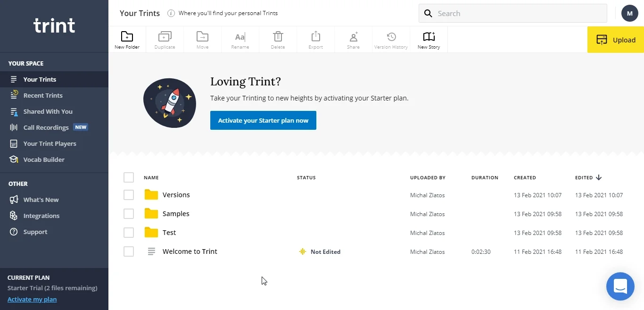Open Support in sidebar
Viewport: 644px width, 310px height.
(x=54, y=232)
